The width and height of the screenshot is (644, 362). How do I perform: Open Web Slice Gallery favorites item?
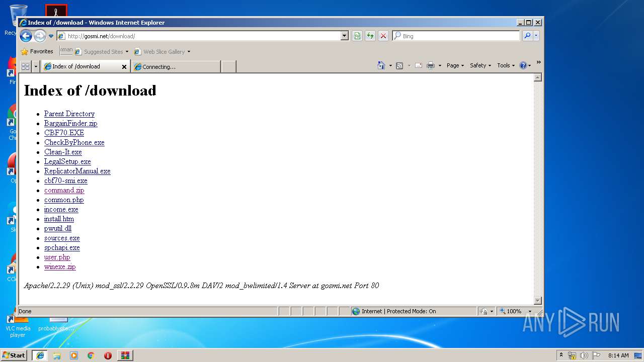pyautogui.click(x=162, y=51)
